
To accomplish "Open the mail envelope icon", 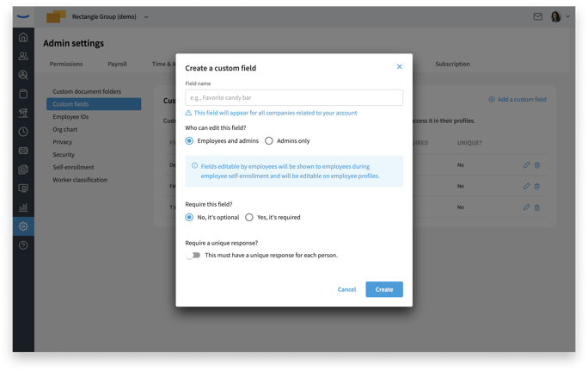I will pyautogui.click(x=538, y=16).
